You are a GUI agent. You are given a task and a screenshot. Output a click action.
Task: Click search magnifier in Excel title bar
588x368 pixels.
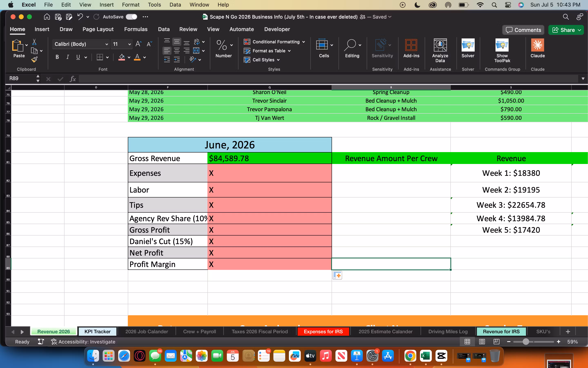click(566, 17)
